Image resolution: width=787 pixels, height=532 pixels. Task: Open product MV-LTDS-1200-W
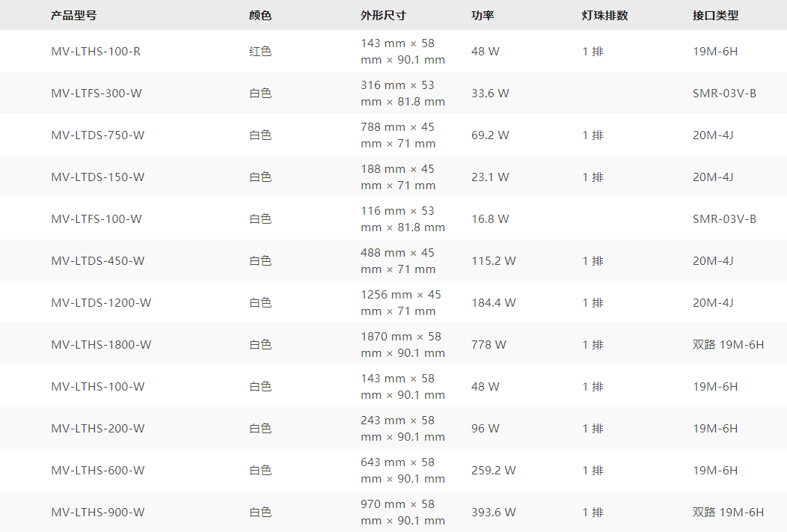point(101,303)
